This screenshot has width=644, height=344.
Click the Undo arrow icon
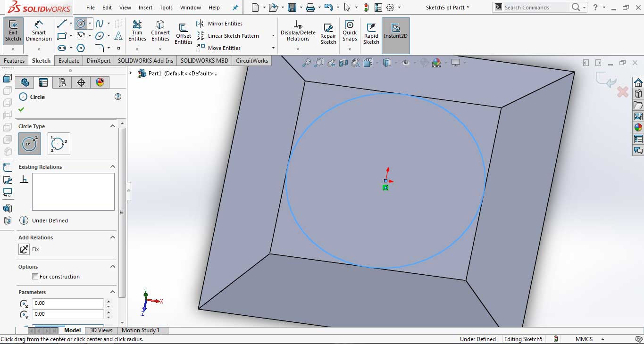point(329,8)
